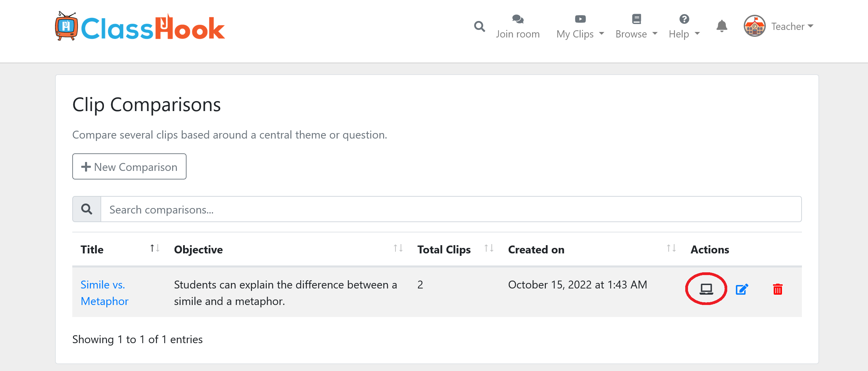Click the Total Clips value 2
The image size is (868, 371).
pos(420,285)
